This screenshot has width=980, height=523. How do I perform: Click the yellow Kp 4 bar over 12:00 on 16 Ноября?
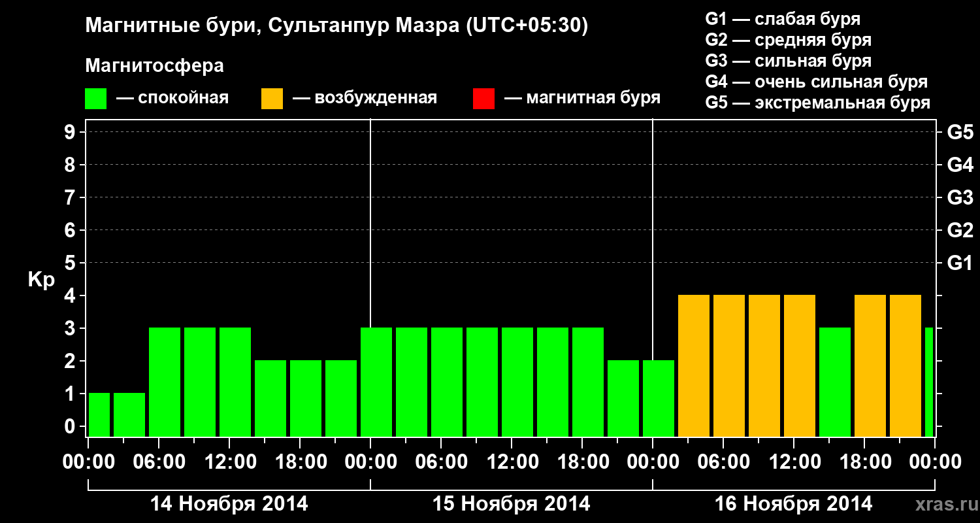click(x=800, y=365)
